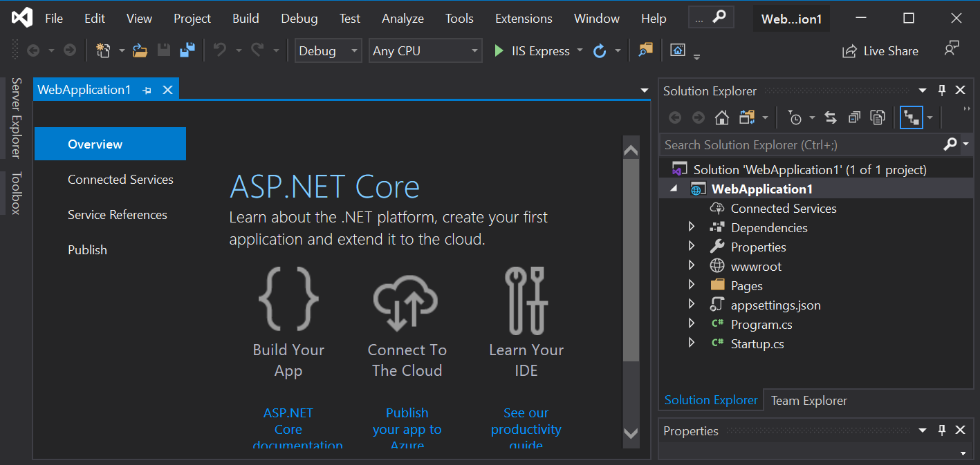The image size is (980, 465).
Task: Open the Debug configuration dropdown
Action: tap(329, 50)
